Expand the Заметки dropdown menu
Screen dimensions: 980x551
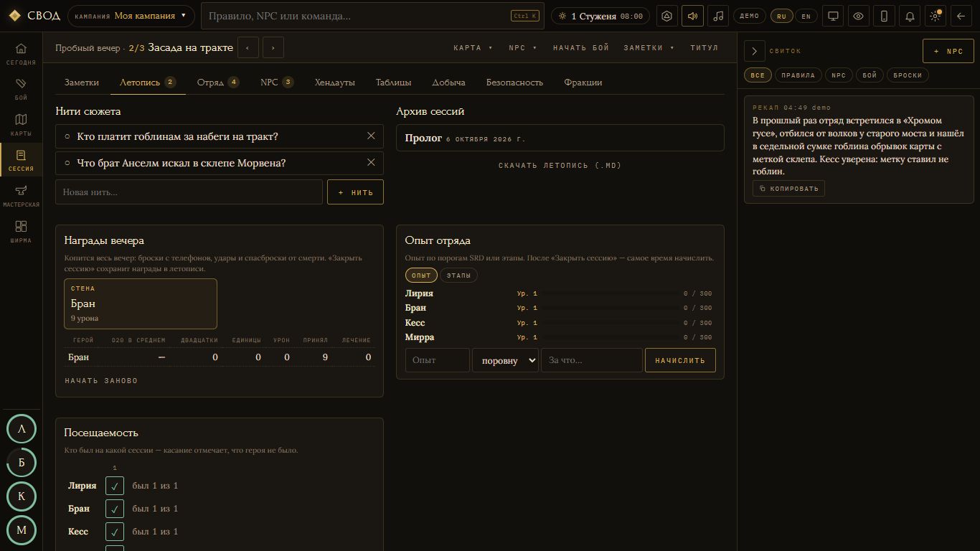point(649,47)
